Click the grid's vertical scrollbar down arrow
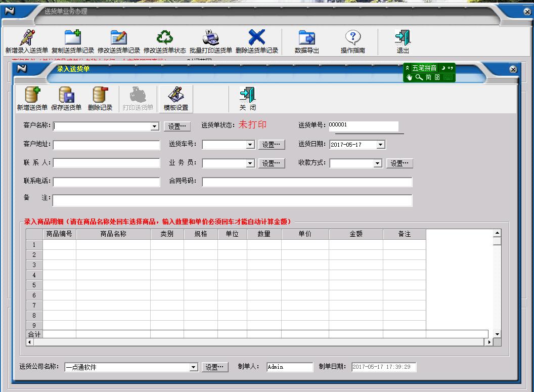534x392 pixels. point(497,334)
